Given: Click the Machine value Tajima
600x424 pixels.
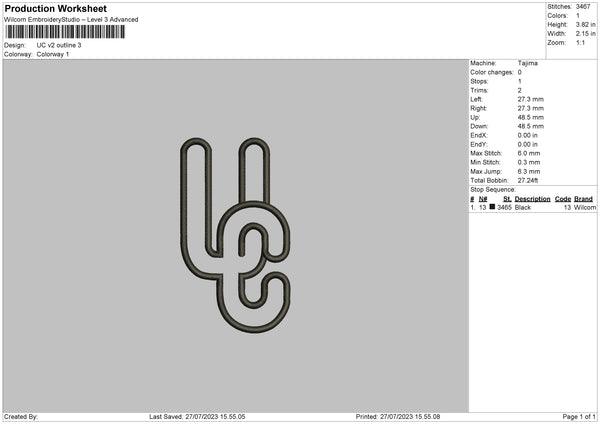Looking at the screenshot, I should (x=528, y=63).
